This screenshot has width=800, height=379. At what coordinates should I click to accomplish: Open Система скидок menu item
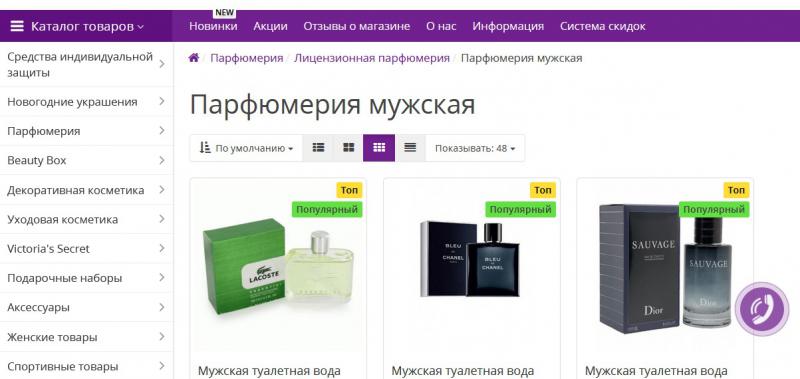[603, 26]
